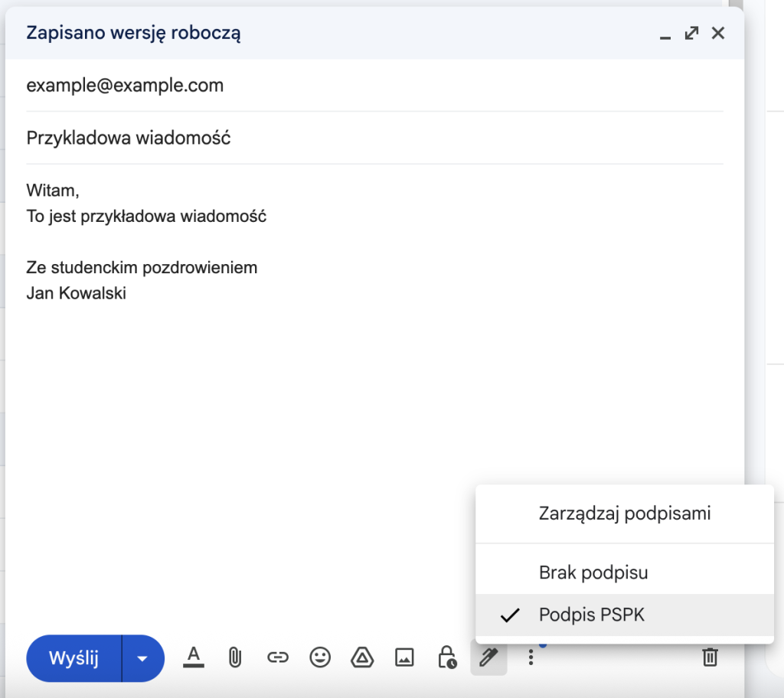Viewport: 784px width, 698px height.
Task: Click the line 'Ze studenckim pozdrowieniem'
Action: tap(142, 268)
